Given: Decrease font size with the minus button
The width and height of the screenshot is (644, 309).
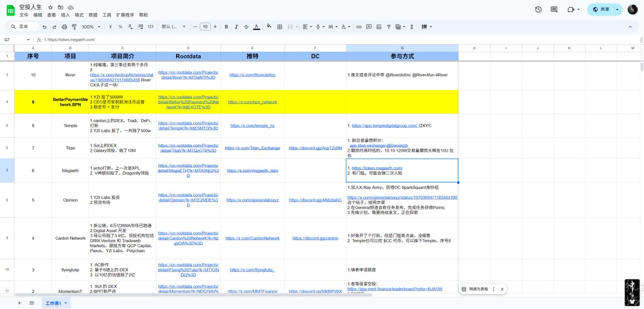Looking at the screenshot, I should point(194,26).
